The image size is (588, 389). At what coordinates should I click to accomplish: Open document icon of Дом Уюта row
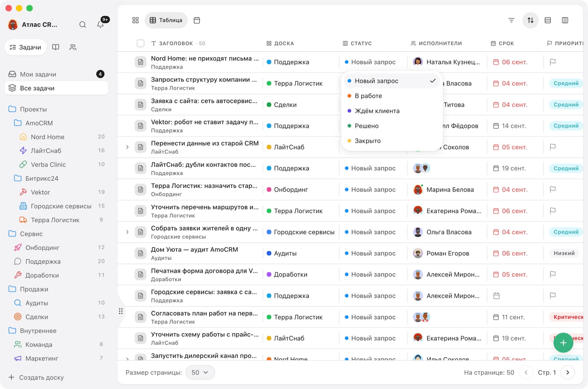(141, 253)
